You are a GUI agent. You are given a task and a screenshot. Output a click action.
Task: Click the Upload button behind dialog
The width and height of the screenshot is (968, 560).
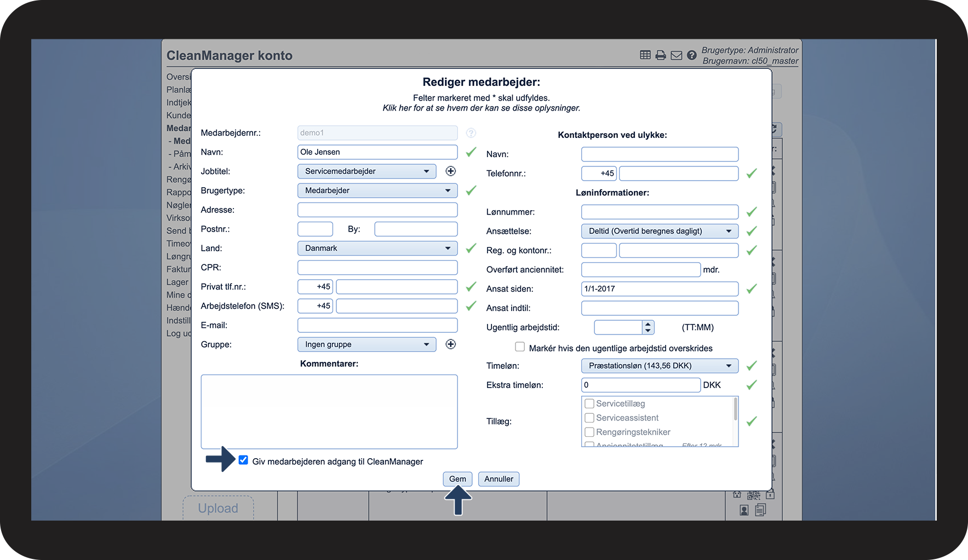coord(218,508)
